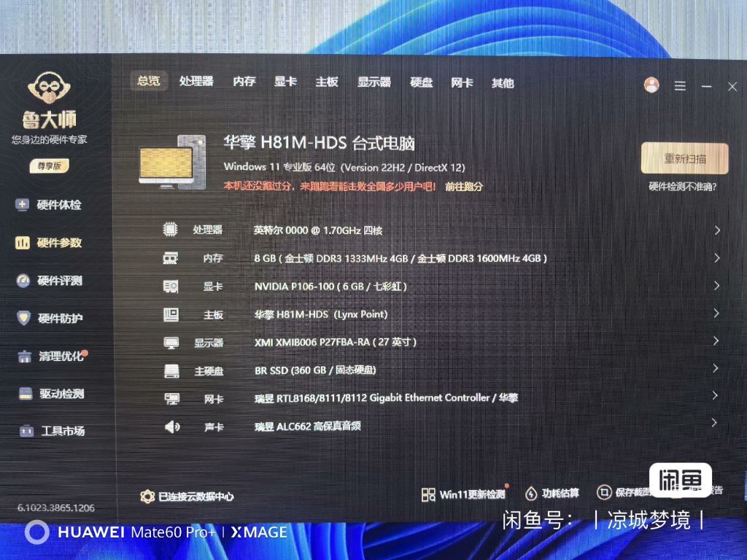Click the 显卡 graphics card row icon

click(x=171, y=286)
